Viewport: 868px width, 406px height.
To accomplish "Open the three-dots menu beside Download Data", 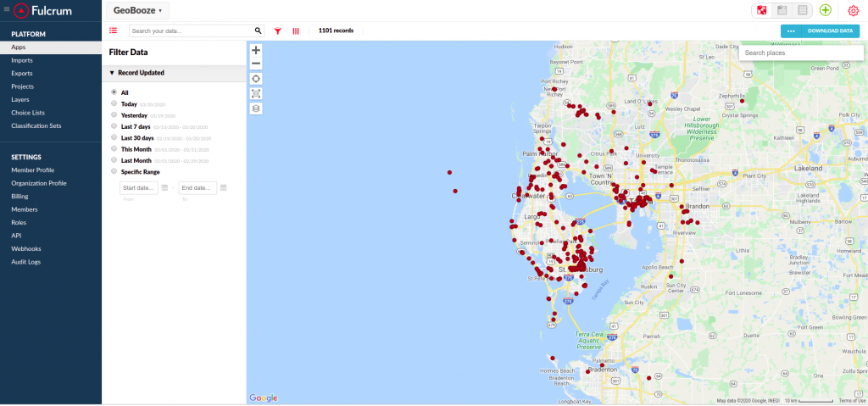I will coord(791,31).
